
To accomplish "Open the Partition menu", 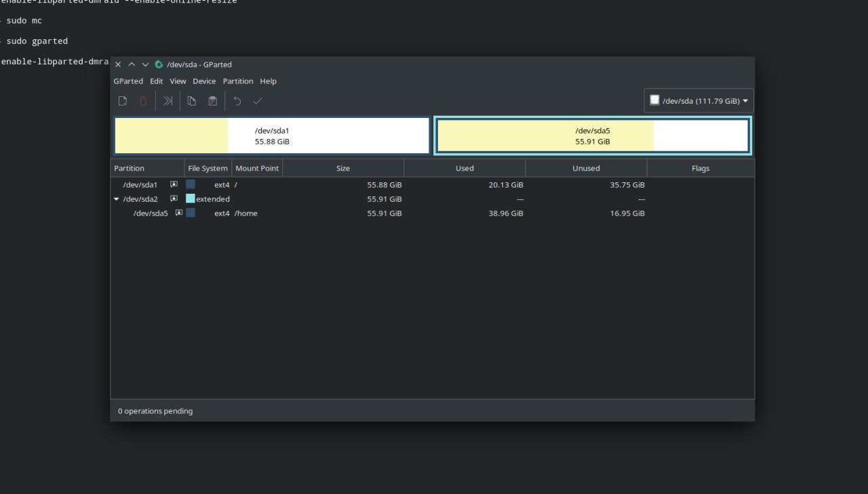I will (238, 81).
